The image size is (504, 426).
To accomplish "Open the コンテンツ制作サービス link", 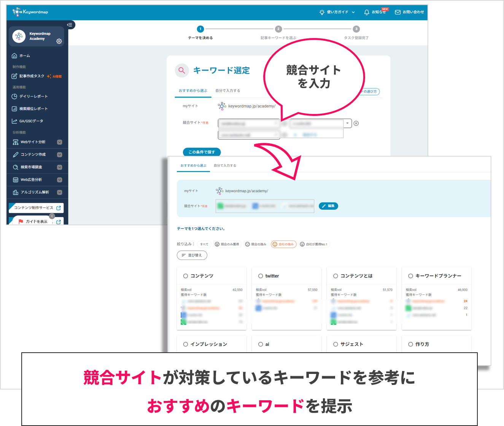I will tap(36, 208).
